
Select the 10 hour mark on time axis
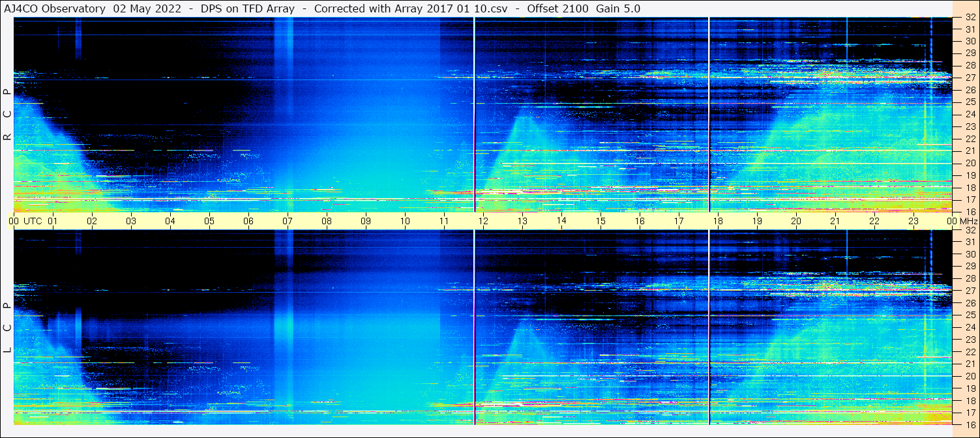pos(405,221)
